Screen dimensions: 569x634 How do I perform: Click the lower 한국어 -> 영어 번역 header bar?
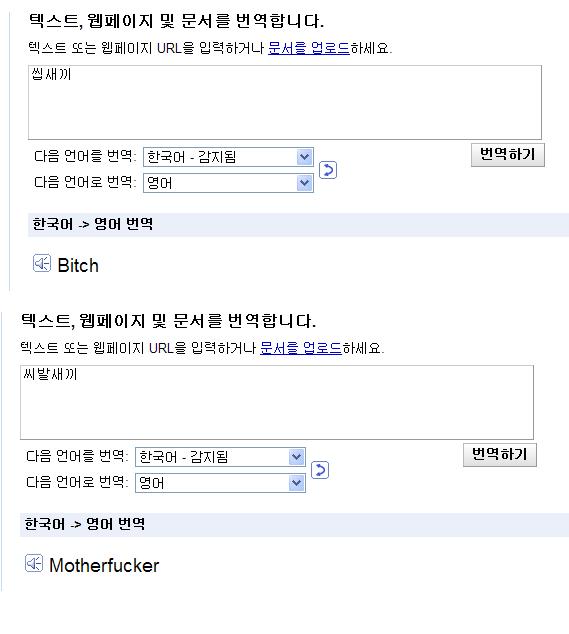pos(294,524)
